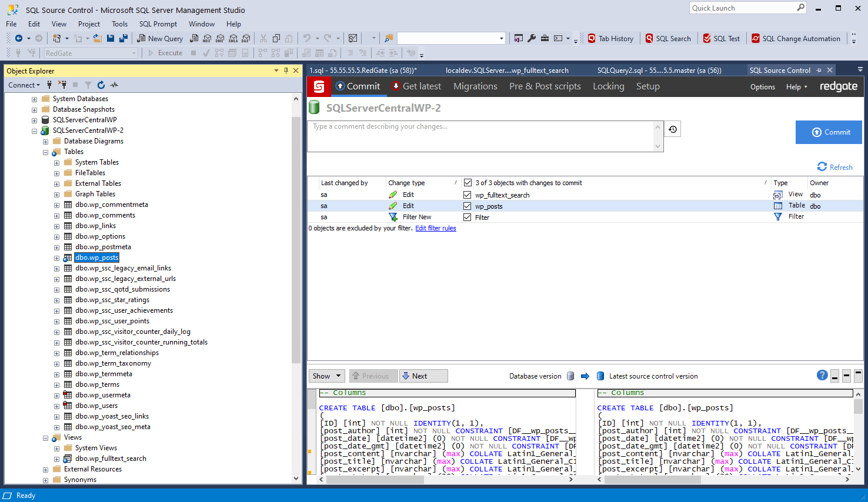The height and width of the screenshot is (502, 868).
Task: Uncheck the wp_fulltext_search change checkbox
Action: (468, 195)
